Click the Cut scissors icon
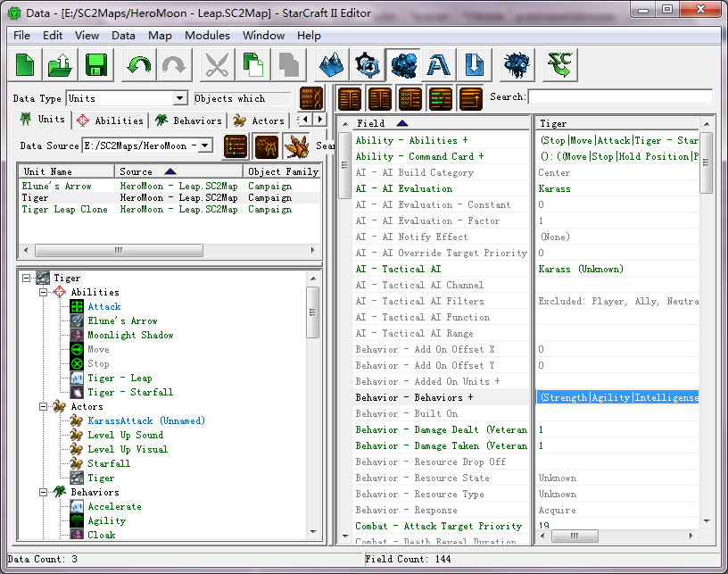The height and width of the screenshot is (574, 728). (x=217, y=64)
